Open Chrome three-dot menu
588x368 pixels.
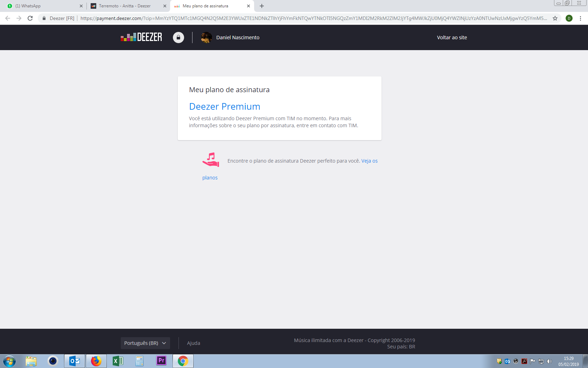click(580, 18)
